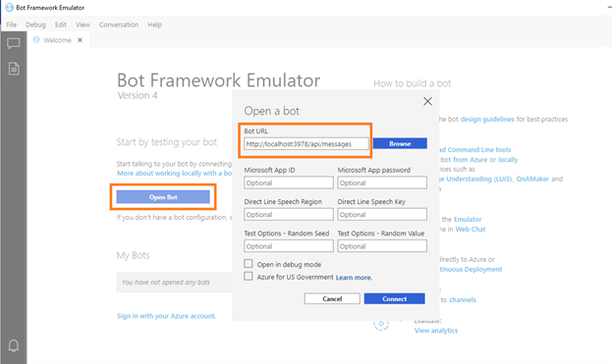Open the notifications bell icon
This screenshot has height=364, width=612.
click(x=14, y=345)
